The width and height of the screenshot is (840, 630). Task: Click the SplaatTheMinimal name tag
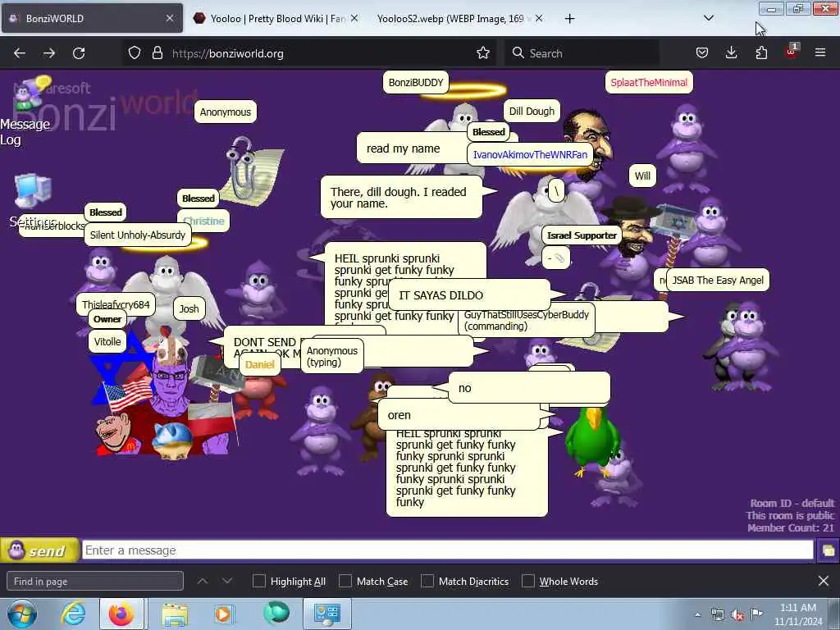[x=649, y=83]
